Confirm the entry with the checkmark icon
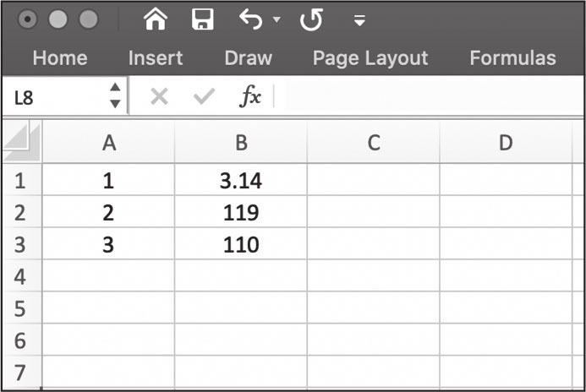586x392 pixels. [x=204, y=96]
